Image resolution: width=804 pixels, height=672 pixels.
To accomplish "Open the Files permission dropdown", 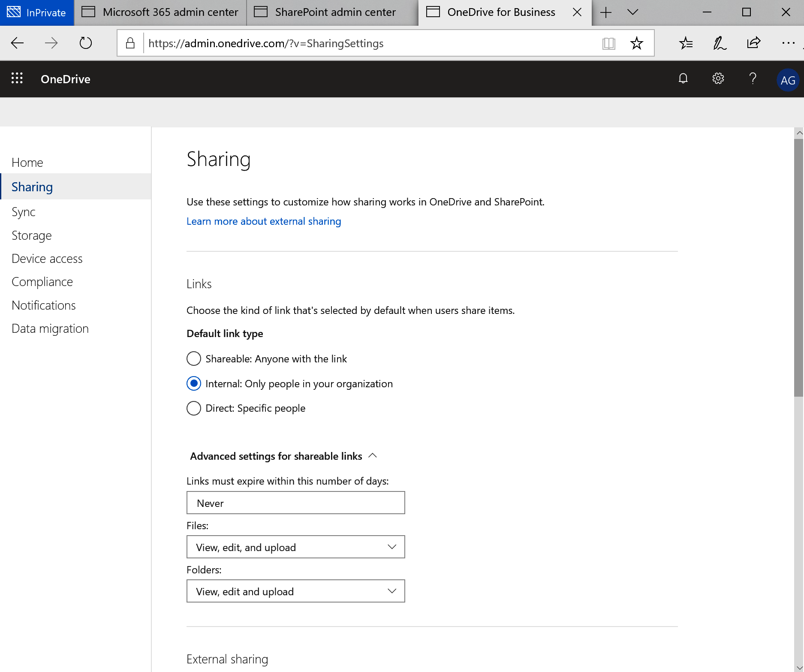I will pyautogui.click(x=296, y=547).
